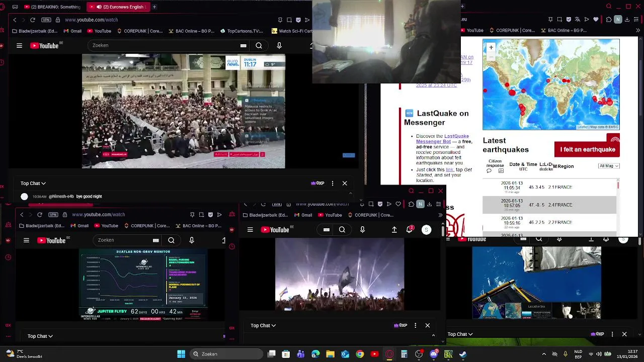Show more bookmarks chevron in concert window
The height and width of the screenshot is (362, 644).
point(440,215)
